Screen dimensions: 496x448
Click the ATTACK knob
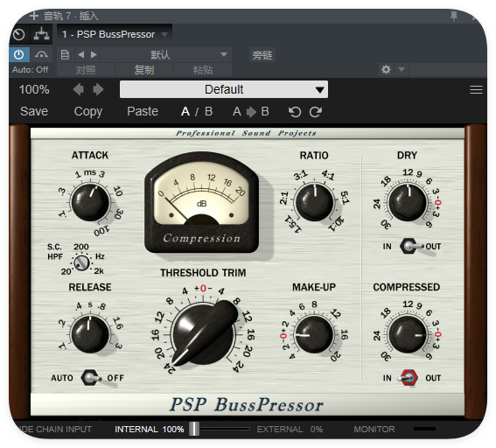pos(90,202)
